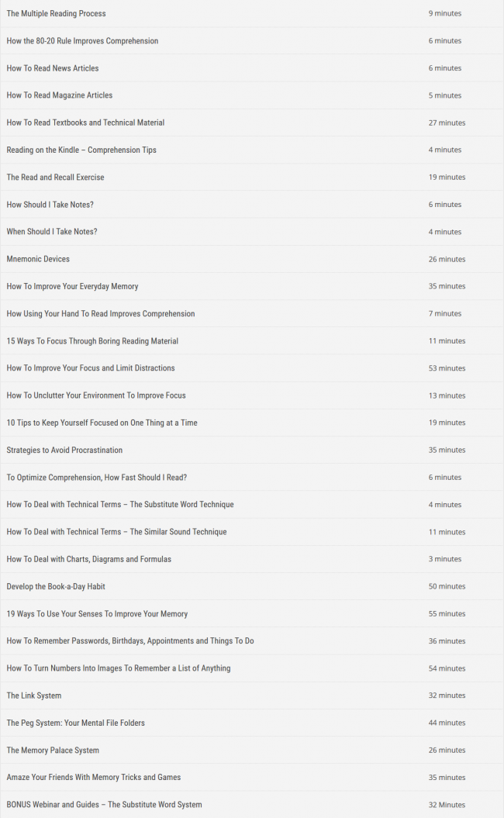Click 'How To Improve Your Everyday Memory'
The height and width of the screenshot is (818, 504).
[72, 286]
